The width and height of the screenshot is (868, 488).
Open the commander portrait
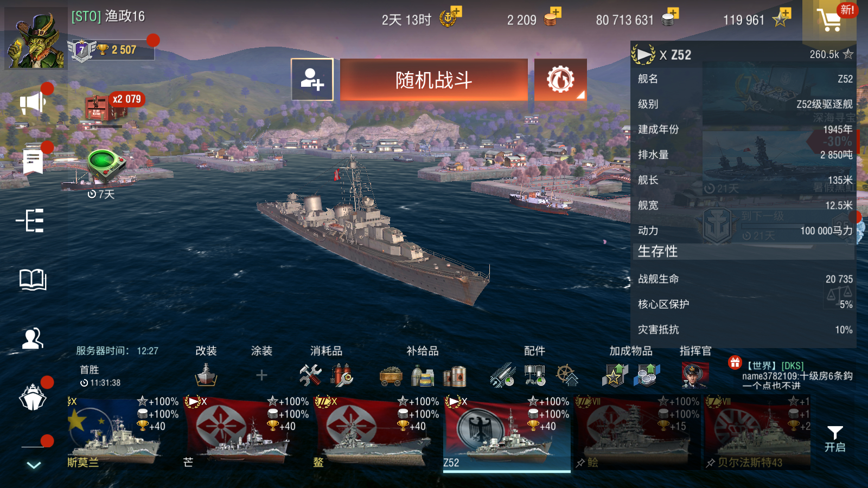(695, 375)
